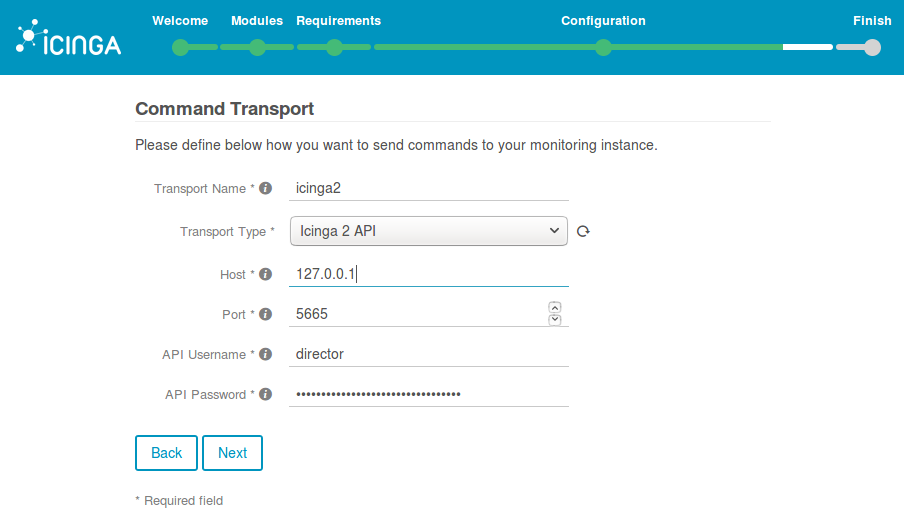Focus the API Username field
904x529 pixels.
click(x=428, y=354)
